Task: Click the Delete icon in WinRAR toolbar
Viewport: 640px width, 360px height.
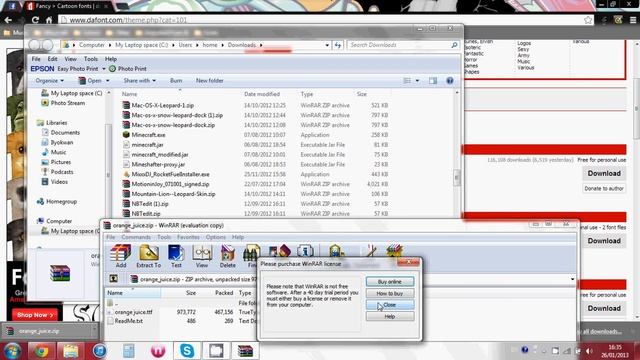Action: [x=227, y=256]
